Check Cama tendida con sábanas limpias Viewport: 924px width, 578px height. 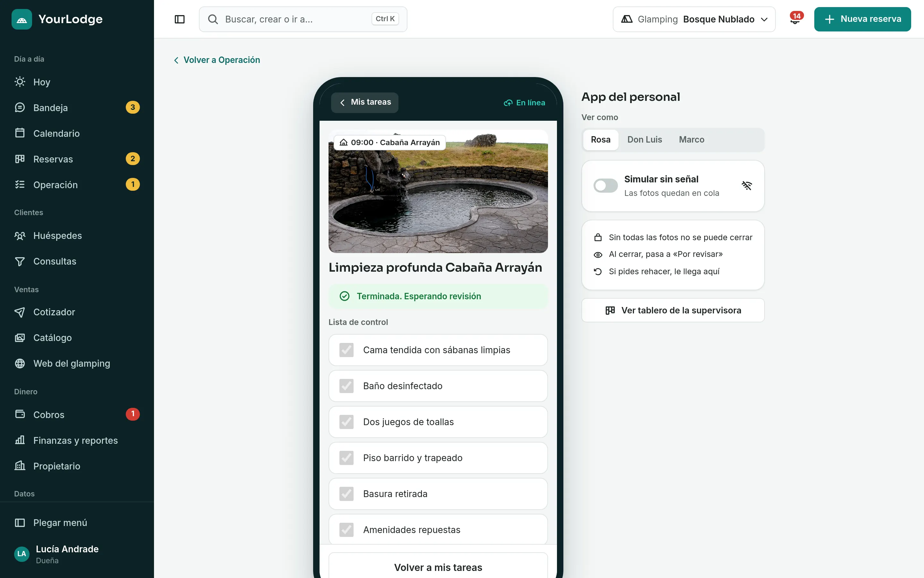[x=346, y=350]
